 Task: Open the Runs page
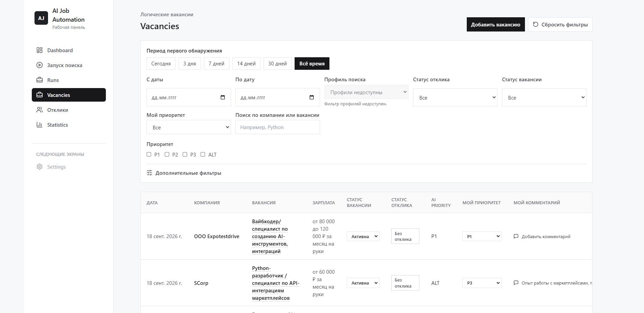[x=69, y=80]
